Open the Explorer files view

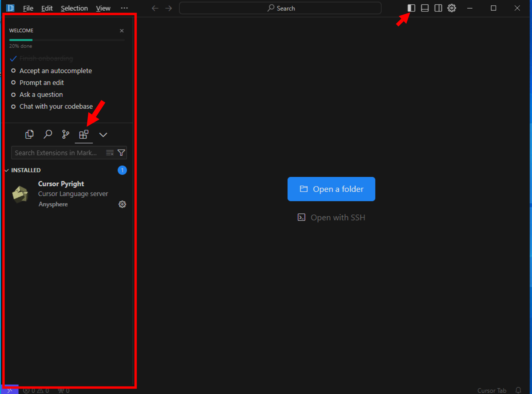pyautogui.click(x=29, y=134)
